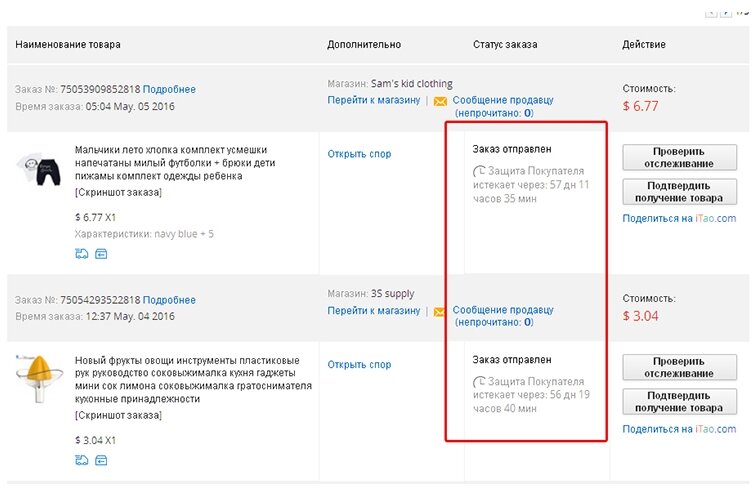Click truck icon under $ 3.04 X1 item
This screenshot has height=488, width=755.
82,460
